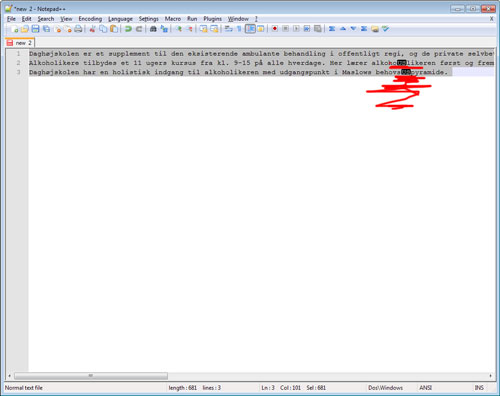Toggle the indent guide toolbar button
This screenshot has height=396, width=500.
click(250, 29)
